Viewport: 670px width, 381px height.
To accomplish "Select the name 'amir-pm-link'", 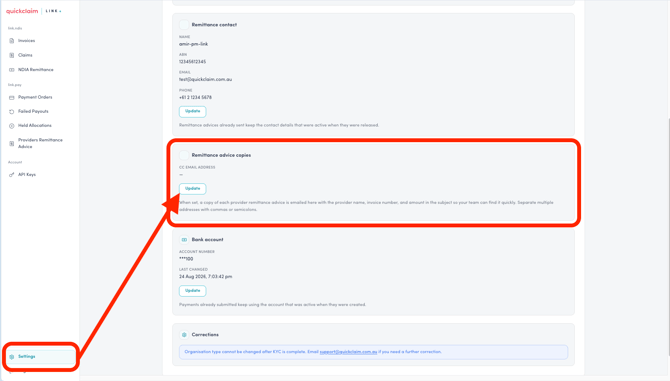I will coord(194,44).
